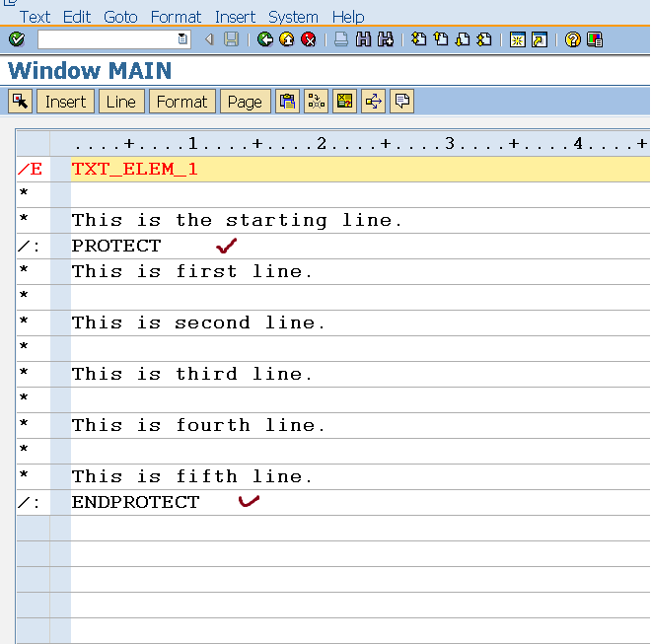Open the Edit menu

point(77,17)
